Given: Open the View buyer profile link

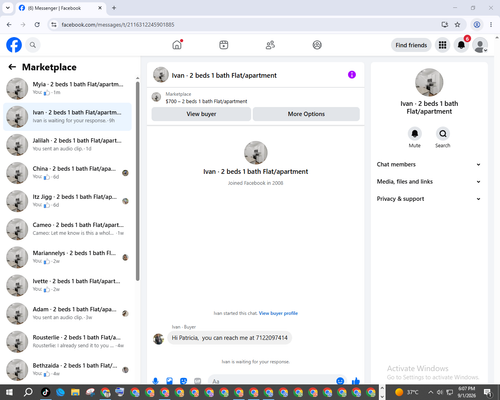Looking at the screenshot, I should click(278, 313).
